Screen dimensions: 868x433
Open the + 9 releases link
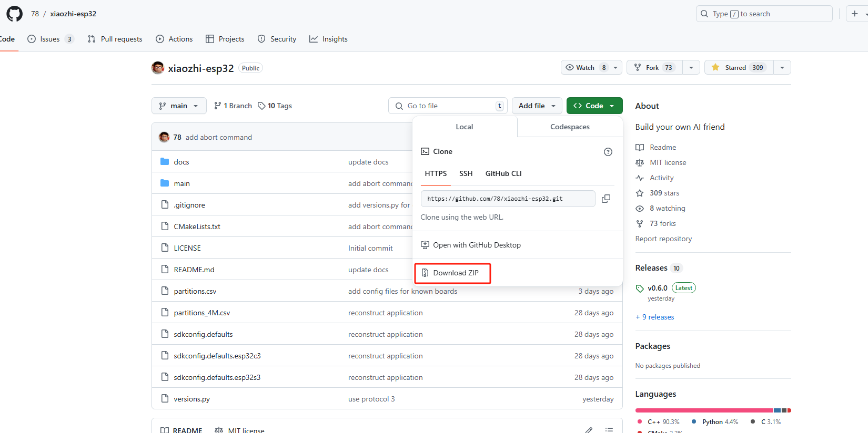(655, 317)
